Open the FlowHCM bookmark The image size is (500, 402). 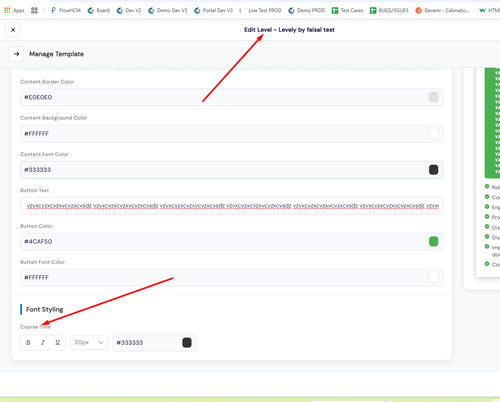pos(66,10)
